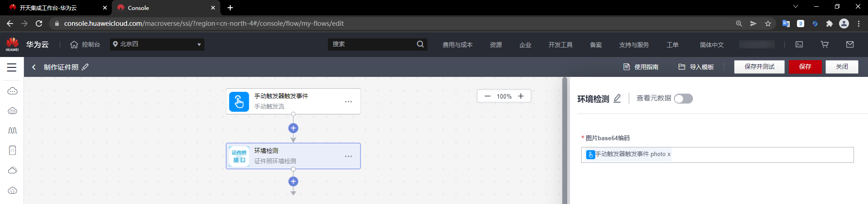Click the 100% zoom level

504,96
